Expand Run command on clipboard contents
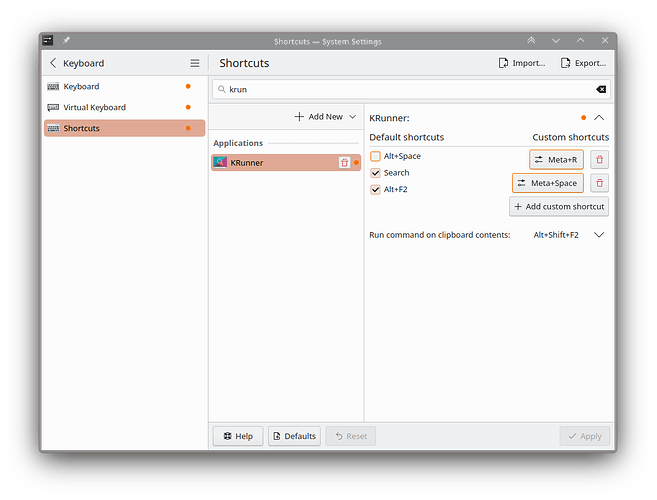 599,235
